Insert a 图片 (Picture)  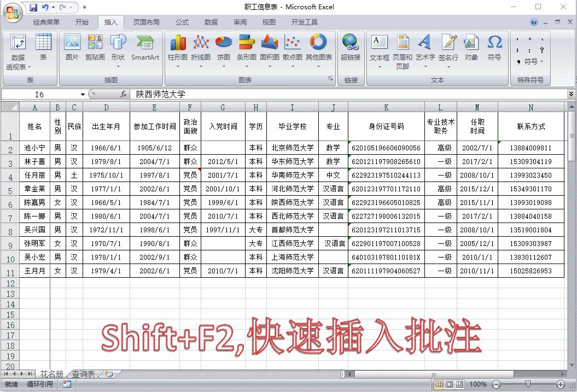point(72,48)
